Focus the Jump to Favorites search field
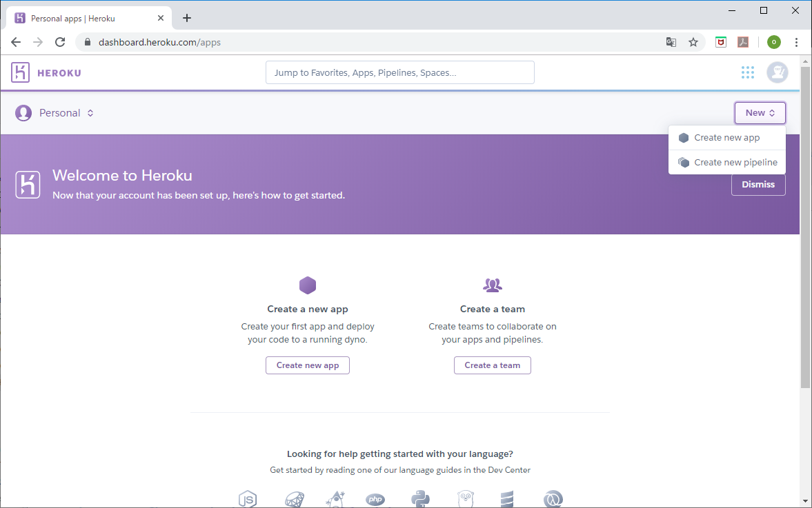 point(399,72)
